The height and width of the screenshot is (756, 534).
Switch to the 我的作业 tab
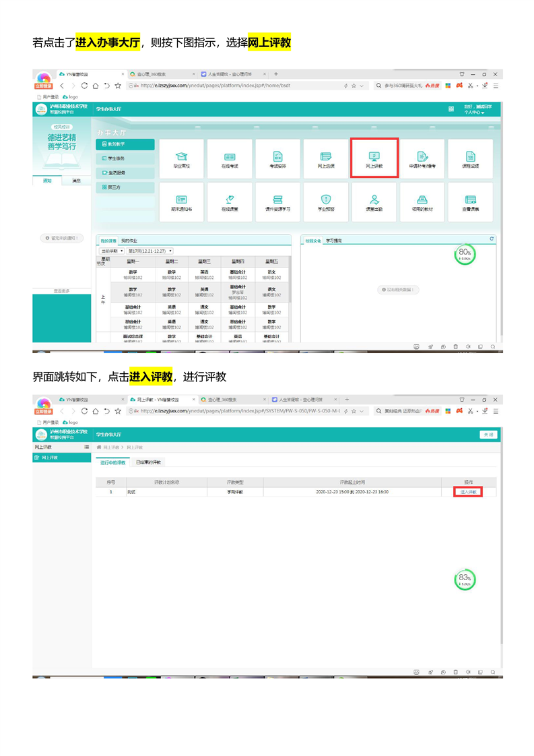pos(129,241)
